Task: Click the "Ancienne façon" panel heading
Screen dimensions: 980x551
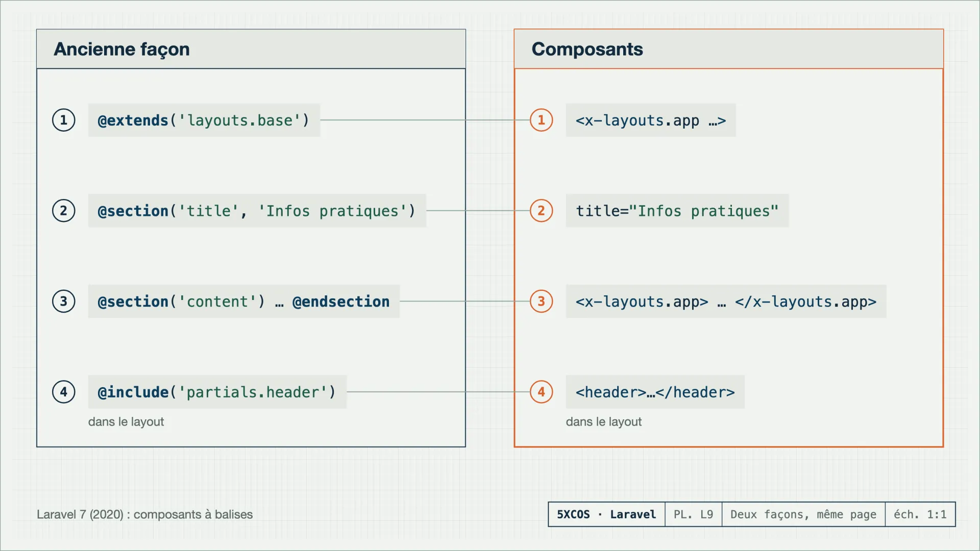Action: [x=121, y=49]
